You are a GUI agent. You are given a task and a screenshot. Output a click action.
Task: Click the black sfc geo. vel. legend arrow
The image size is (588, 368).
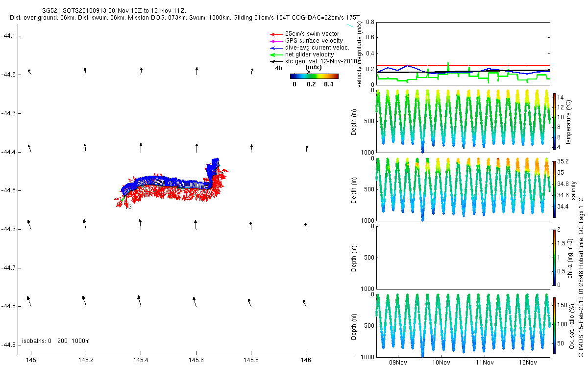pos(276,61)
